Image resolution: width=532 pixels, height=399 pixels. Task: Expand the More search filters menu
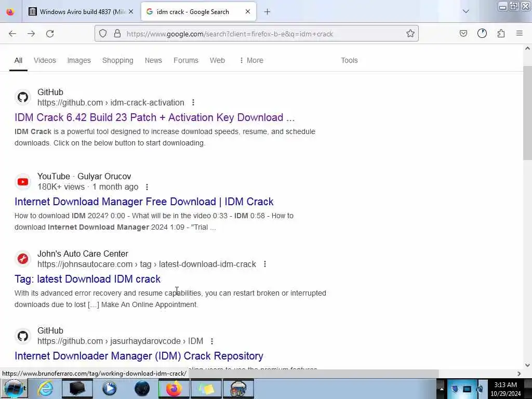click(251, 60)
